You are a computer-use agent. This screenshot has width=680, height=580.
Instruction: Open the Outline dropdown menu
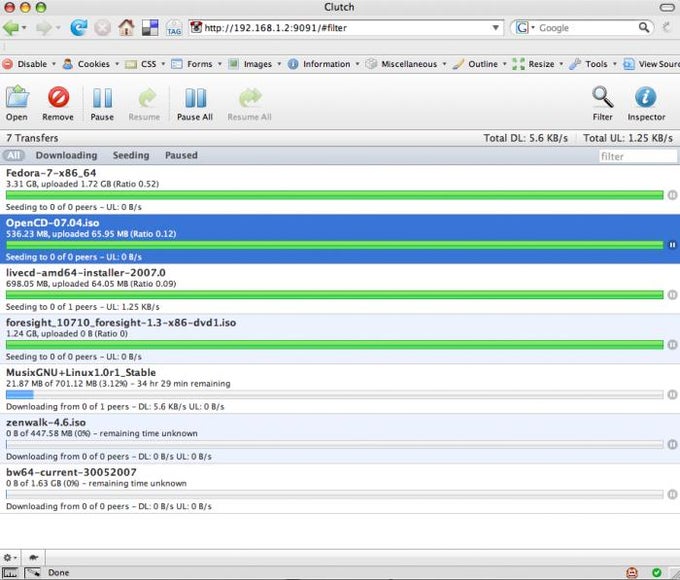479,64
